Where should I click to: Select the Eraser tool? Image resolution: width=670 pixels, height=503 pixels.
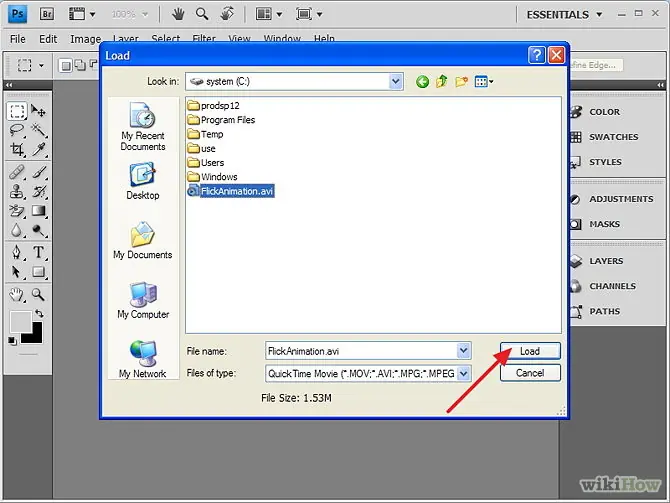17,211
